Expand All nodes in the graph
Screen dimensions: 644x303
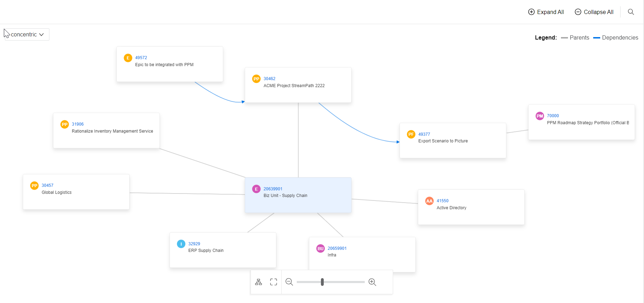pos(546,12)
